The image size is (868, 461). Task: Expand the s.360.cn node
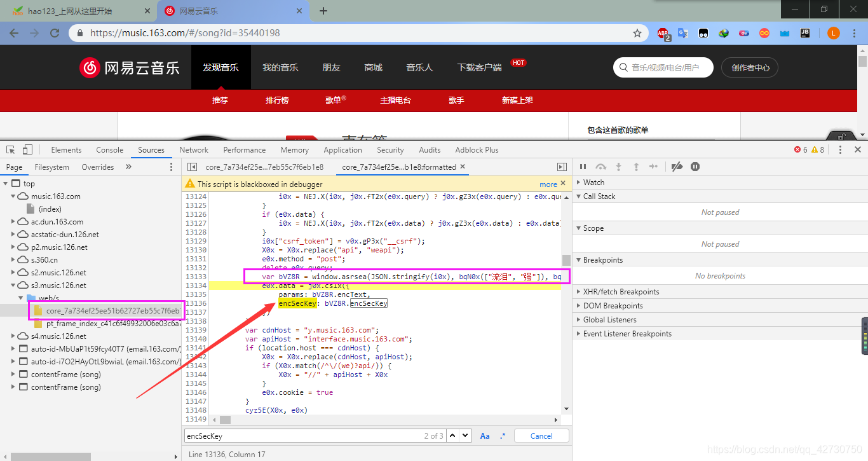13,260
